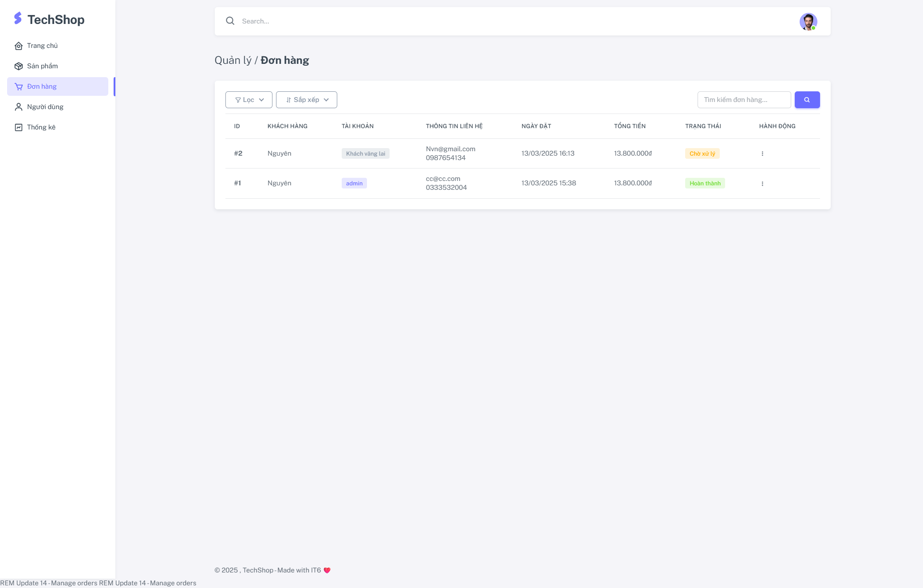This screenshot has height=588, width=923.
Task: Click the user icon for Người dùng
Action: tap(19, 107)
